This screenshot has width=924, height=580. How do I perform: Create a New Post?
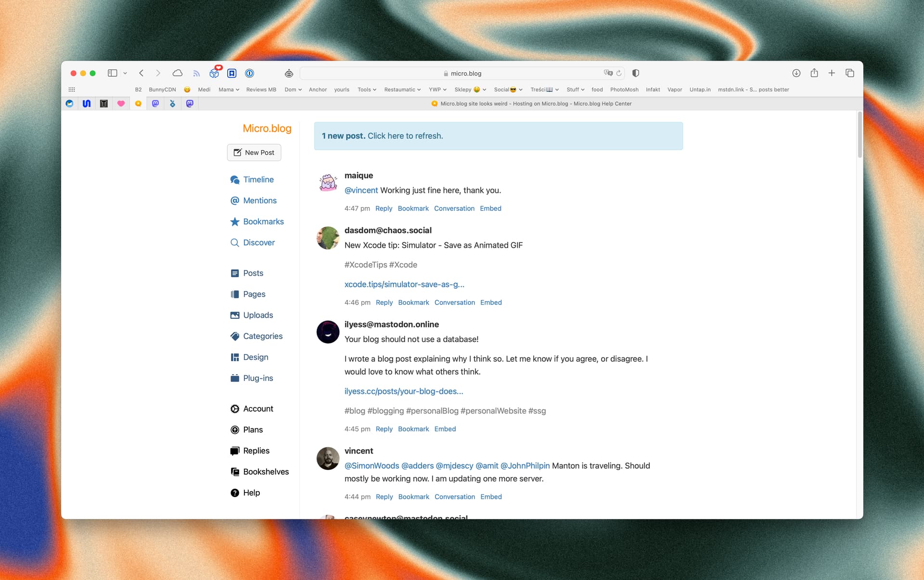[254, 152]
